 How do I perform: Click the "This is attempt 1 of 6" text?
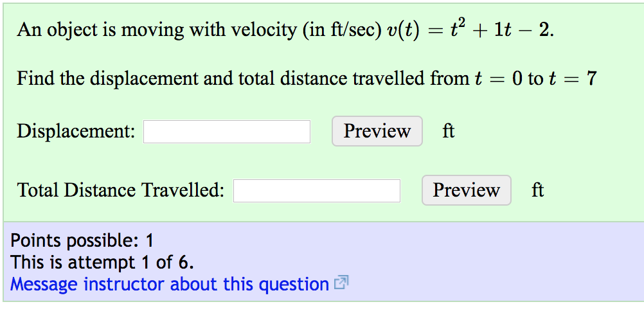(102, 262)
